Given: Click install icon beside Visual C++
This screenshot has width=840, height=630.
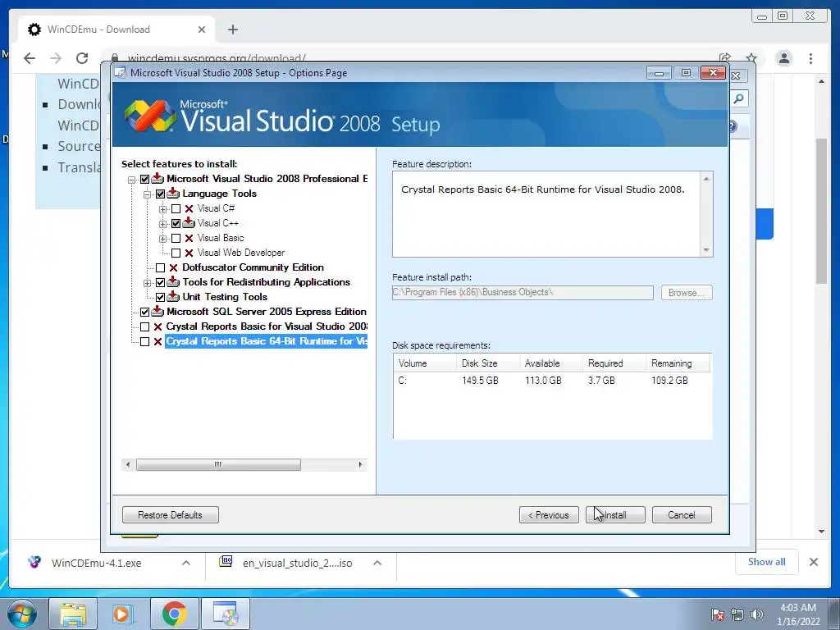Looking at the screenshot, I should 189,222.
